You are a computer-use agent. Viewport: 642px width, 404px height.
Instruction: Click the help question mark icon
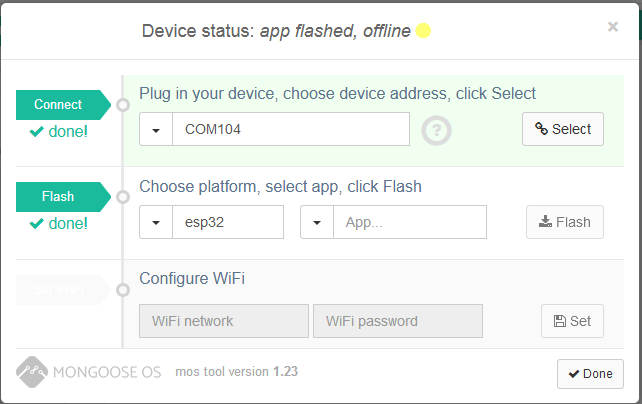(x=437, y=130)
